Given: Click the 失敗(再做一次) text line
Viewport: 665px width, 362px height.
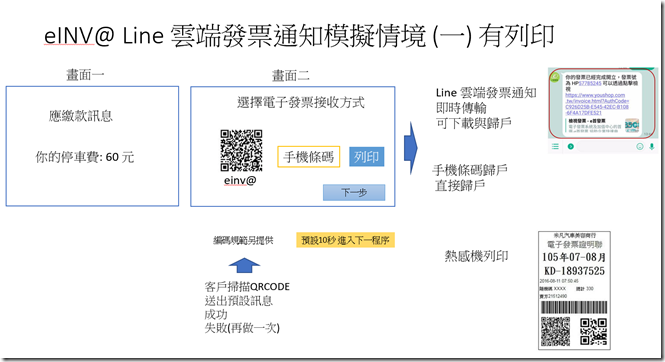Looking at the screenshot, I should pos(242,328).
